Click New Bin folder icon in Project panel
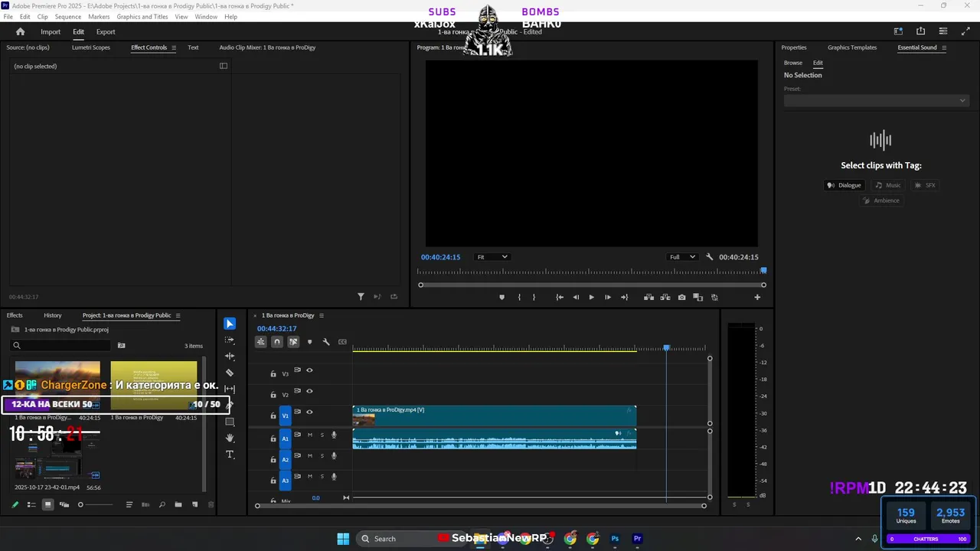Viewport: 980px width, 551px height. (178, 504)
